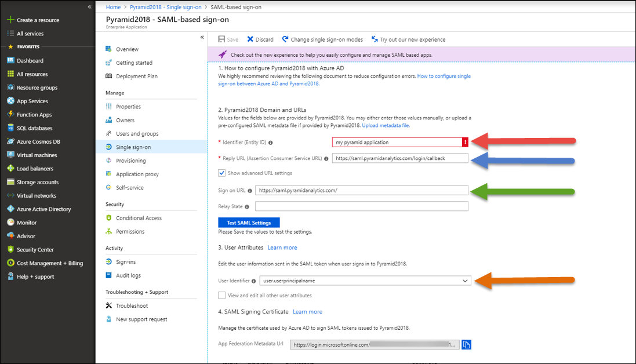The height and width of the screenshot is (364, 636).
Task: Check View and edit all other user attributes
Action: [x=222, y=296]
